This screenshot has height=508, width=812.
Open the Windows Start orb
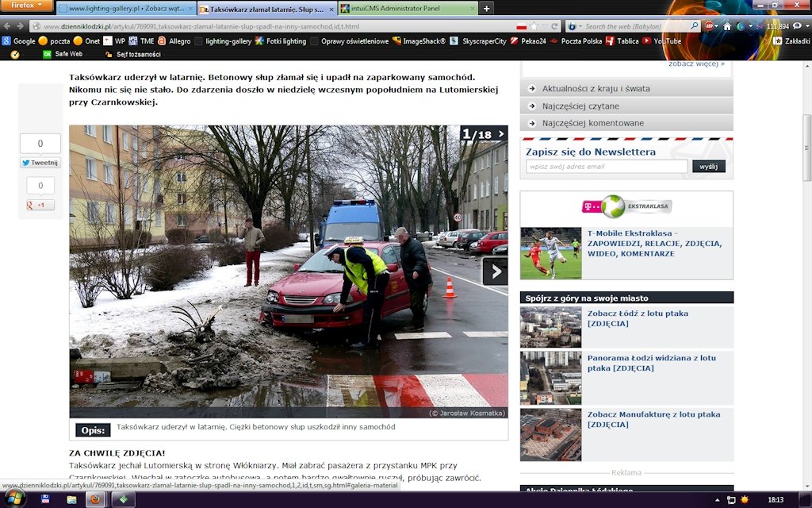tap(15, 498)
